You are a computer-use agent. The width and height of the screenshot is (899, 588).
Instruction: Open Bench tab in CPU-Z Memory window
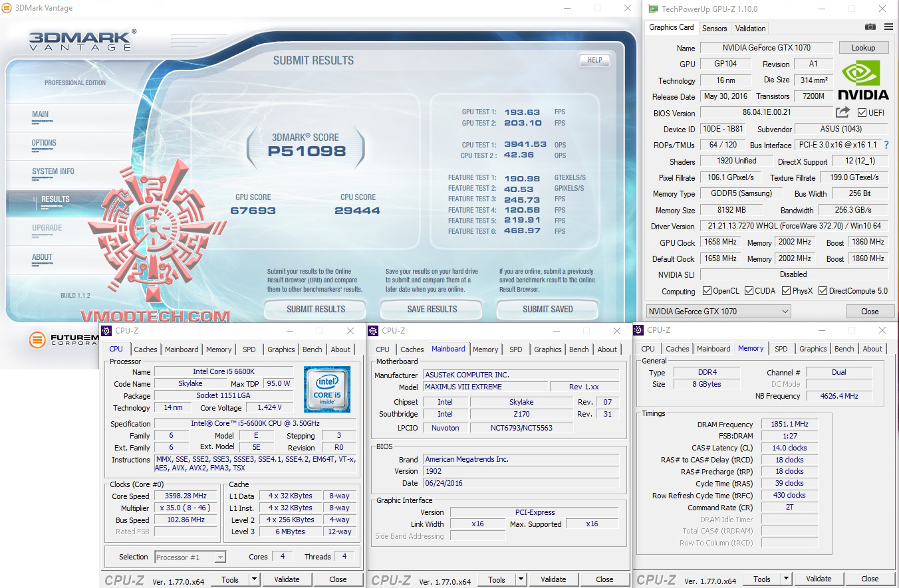pyautogui.click(x=844, y=349)
